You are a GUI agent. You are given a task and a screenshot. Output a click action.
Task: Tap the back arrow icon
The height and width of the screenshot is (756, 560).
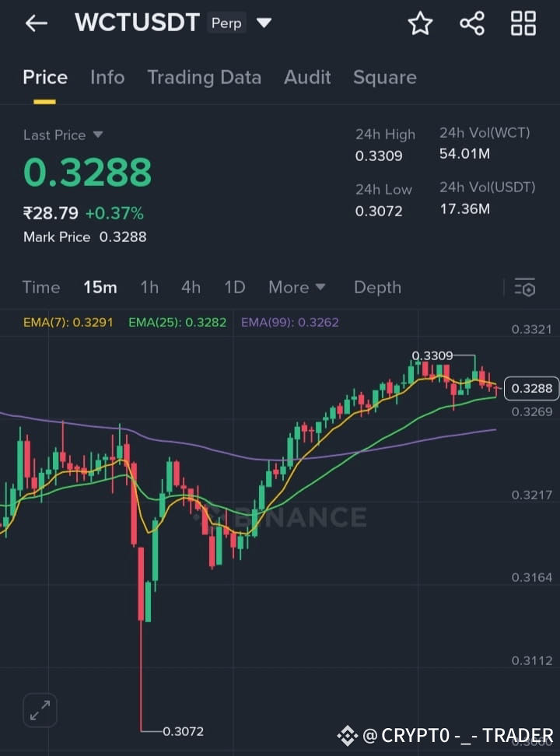tap(37, 23)
